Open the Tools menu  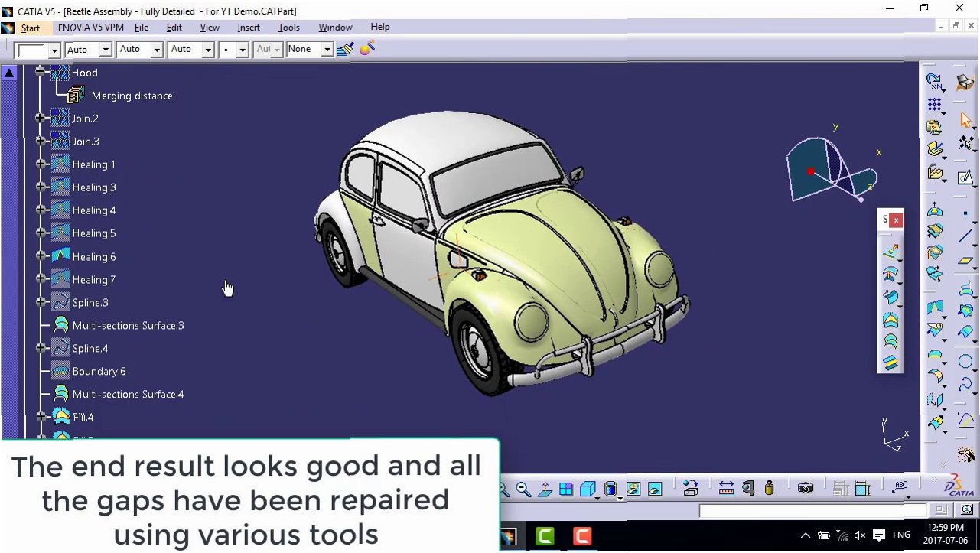click(288, 27)
